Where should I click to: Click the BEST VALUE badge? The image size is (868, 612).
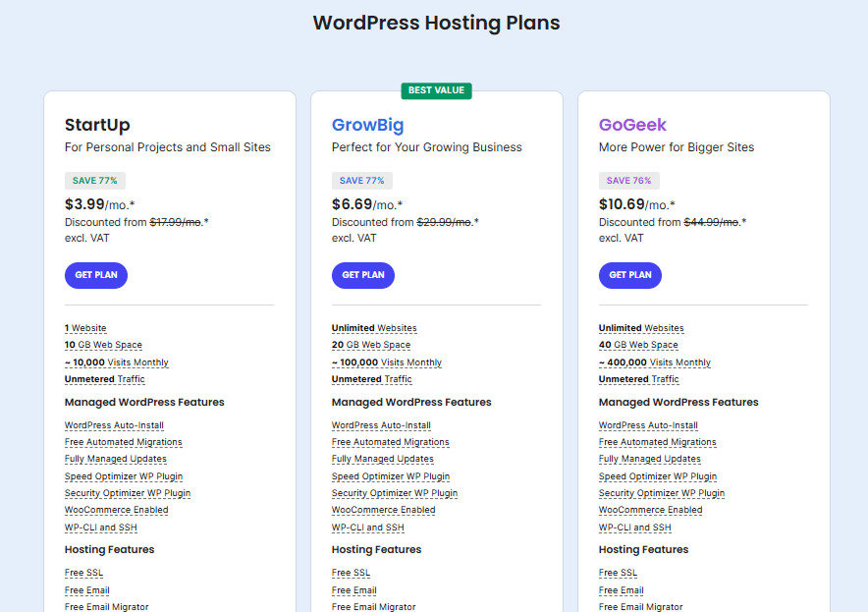[x=436, y=90]
